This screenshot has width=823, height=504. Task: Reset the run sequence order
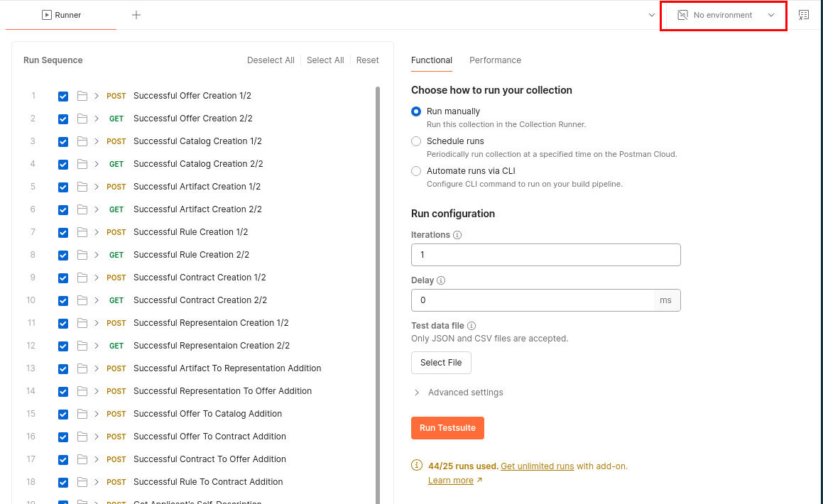coord(367,60)
